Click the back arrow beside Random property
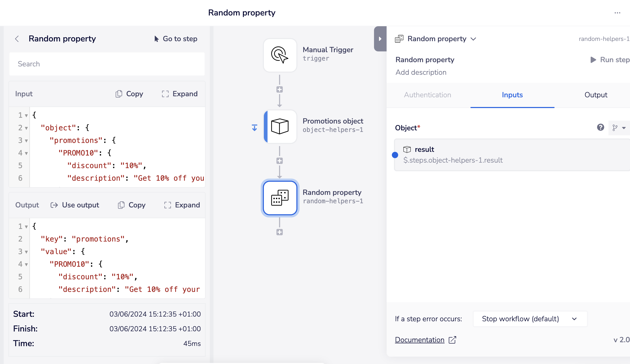This screenshot has height=364, width=630. tap(17, 39)
